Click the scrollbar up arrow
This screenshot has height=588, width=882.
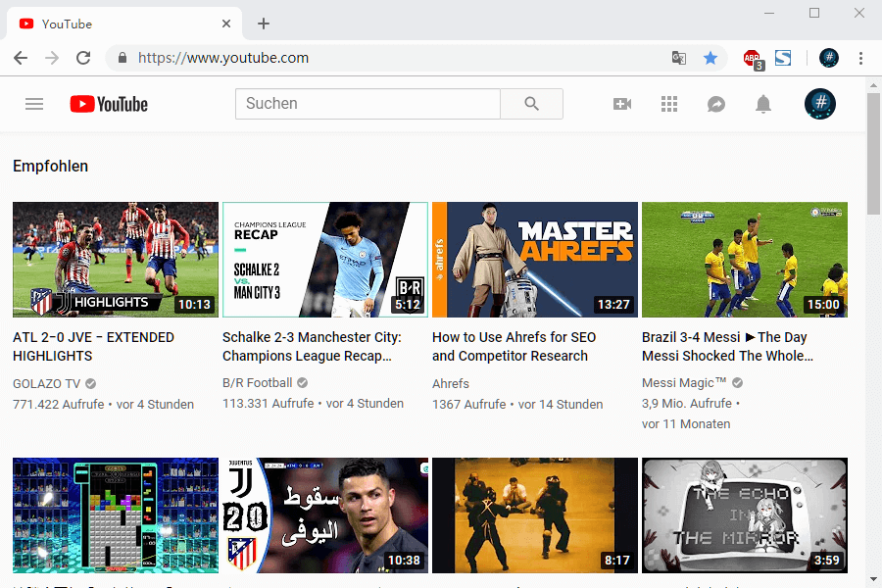coord(873,85)
